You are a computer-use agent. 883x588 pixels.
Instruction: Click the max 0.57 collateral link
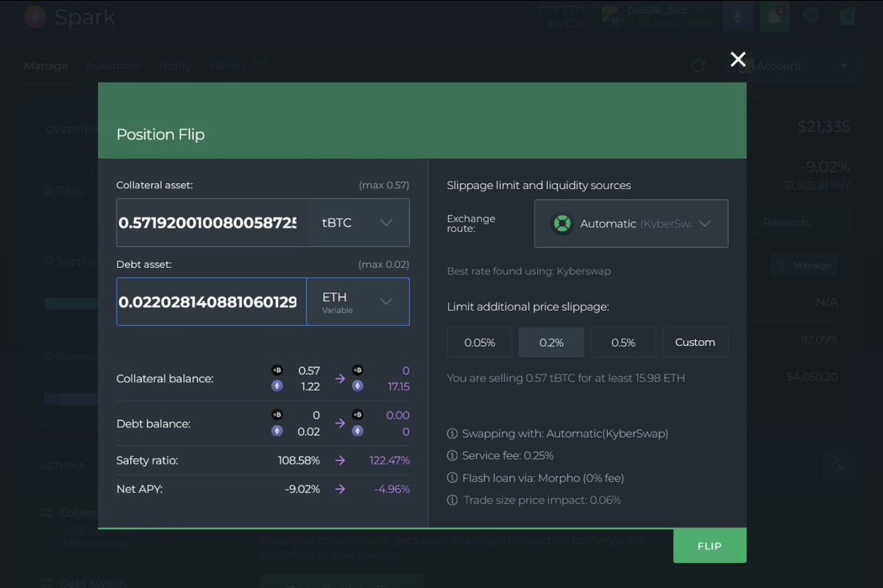383,185
